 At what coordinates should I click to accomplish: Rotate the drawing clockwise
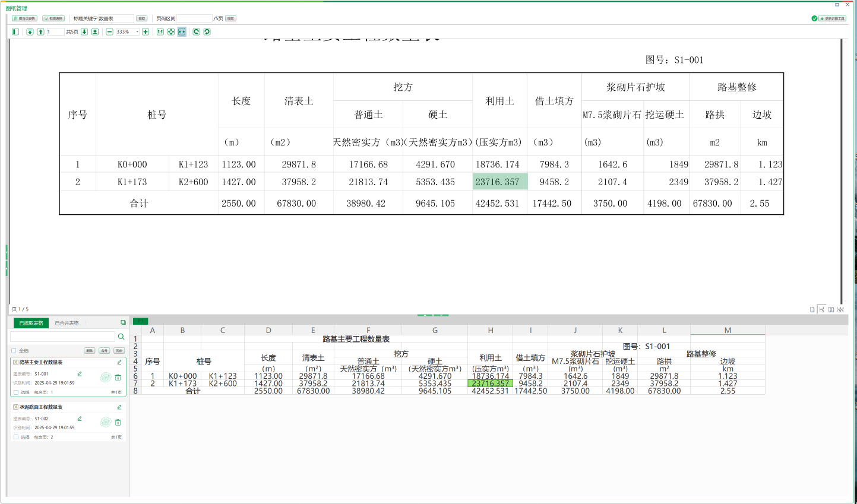pos(207,31)
